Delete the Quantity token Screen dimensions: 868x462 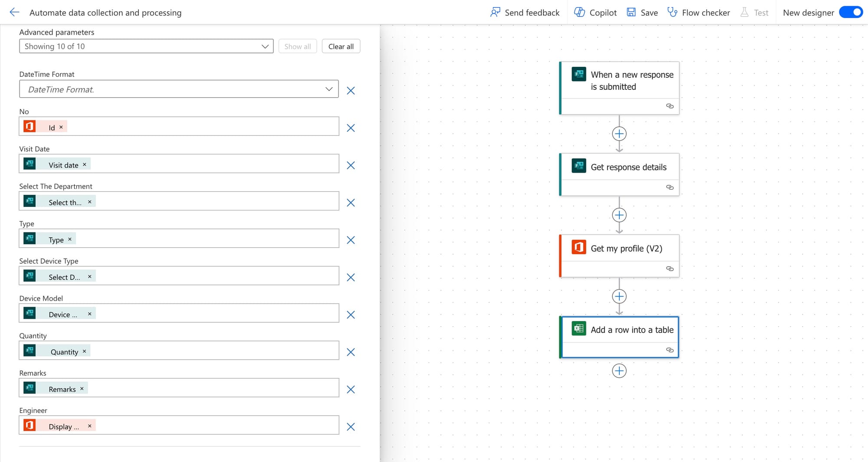coord(85,351)
